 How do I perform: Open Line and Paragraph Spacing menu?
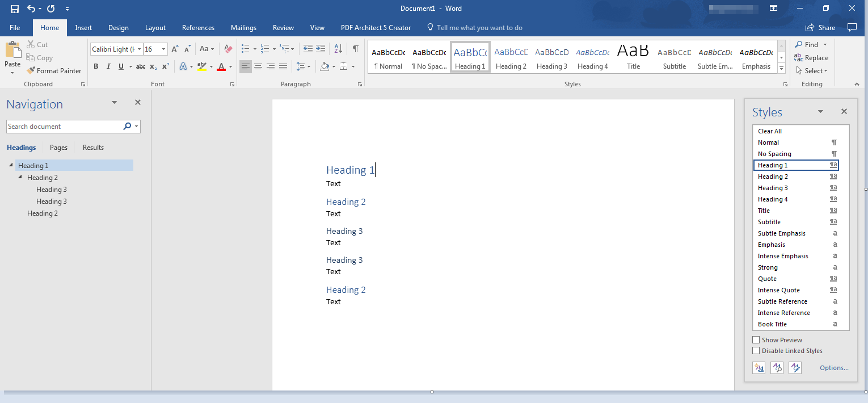[303, 66]
